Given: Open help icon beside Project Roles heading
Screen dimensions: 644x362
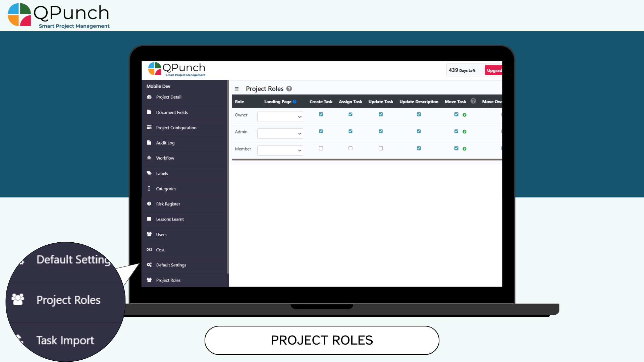Looking at the screenshot, I should (289, 88).
